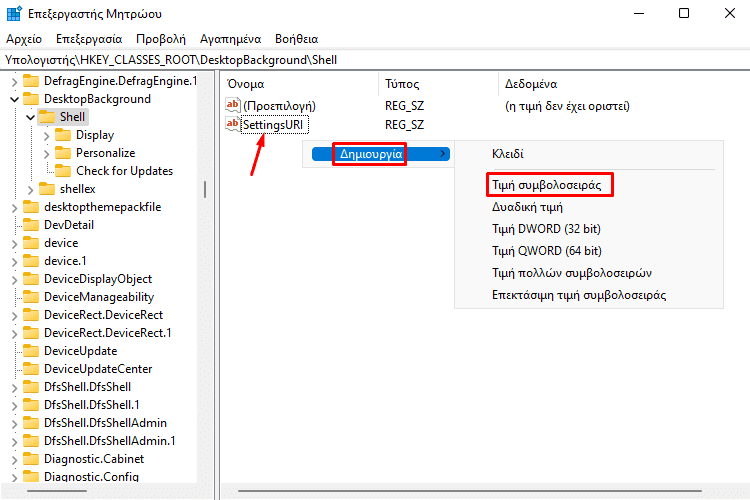Select the DeviceRect.DeviceRect.1 key
This screenshot has width=750, height=500.
click(108, 333)
